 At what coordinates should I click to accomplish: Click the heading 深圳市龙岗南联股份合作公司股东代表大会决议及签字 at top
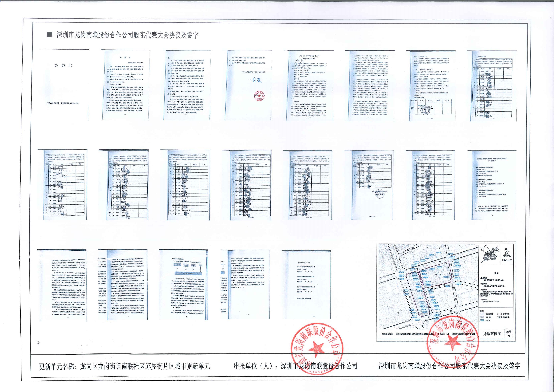127,35
